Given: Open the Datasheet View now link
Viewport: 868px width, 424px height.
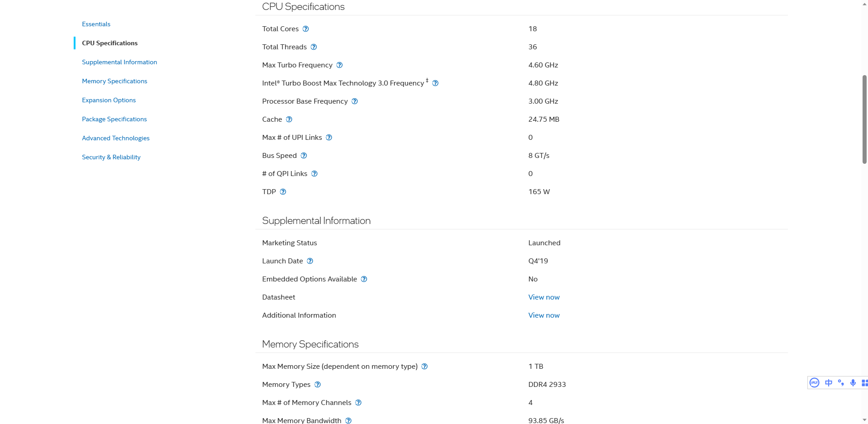Looking at the screenshot, I should (544, 297).
